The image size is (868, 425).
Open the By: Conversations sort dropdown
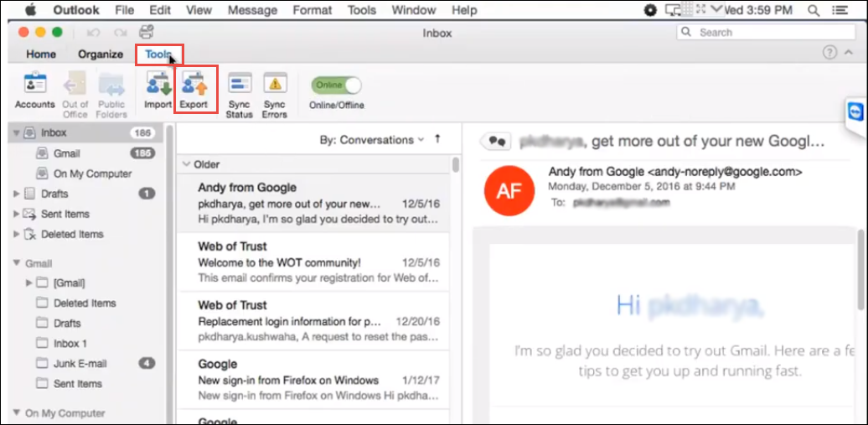tap(371, 140)
